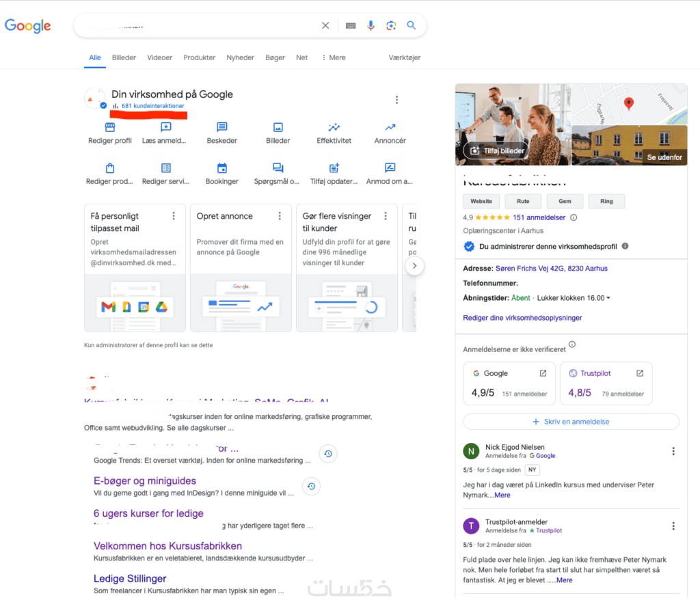This screenshot has height=609, width=700.
Task: Click the Website button
Action: (x=481, y=202)
